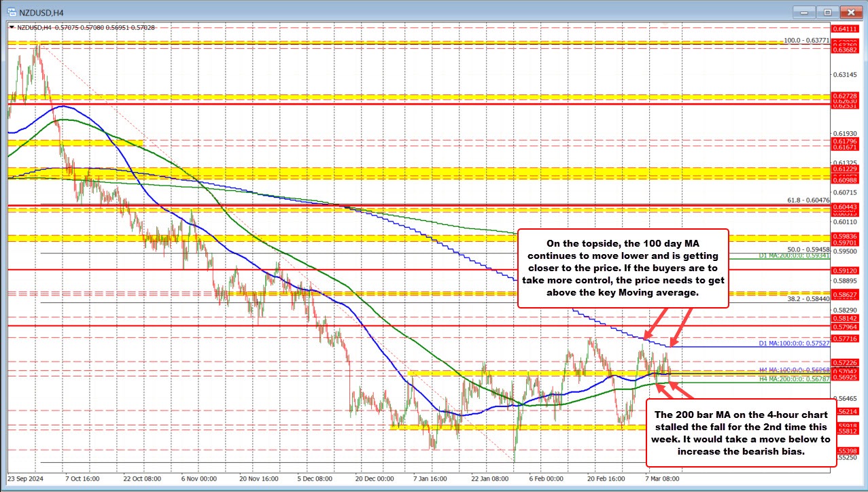Select the 0.55398 price level tag

point(848,451)
